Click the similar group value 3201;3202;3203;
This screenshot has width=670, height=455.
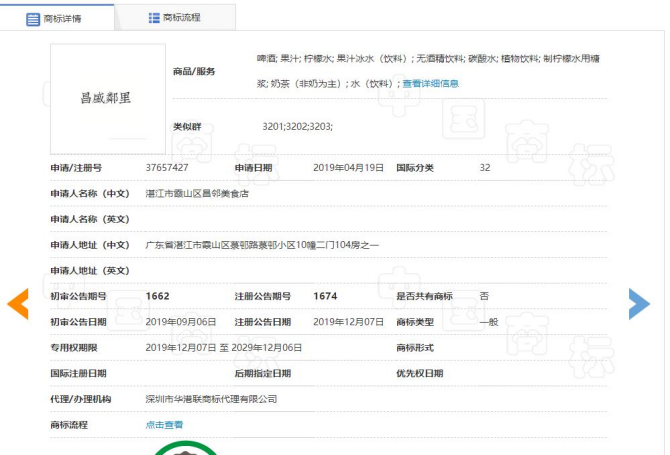(x=297, y=127)
